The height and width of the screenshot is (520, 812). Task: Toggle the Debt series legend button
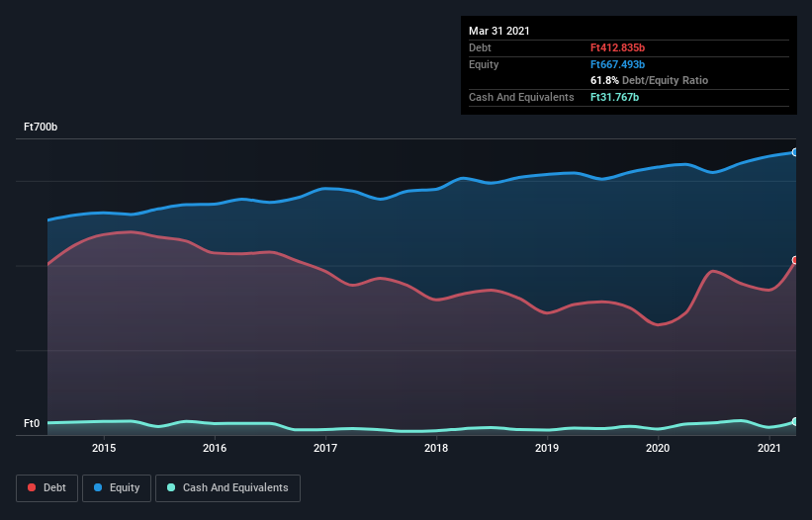click(46, 488)
